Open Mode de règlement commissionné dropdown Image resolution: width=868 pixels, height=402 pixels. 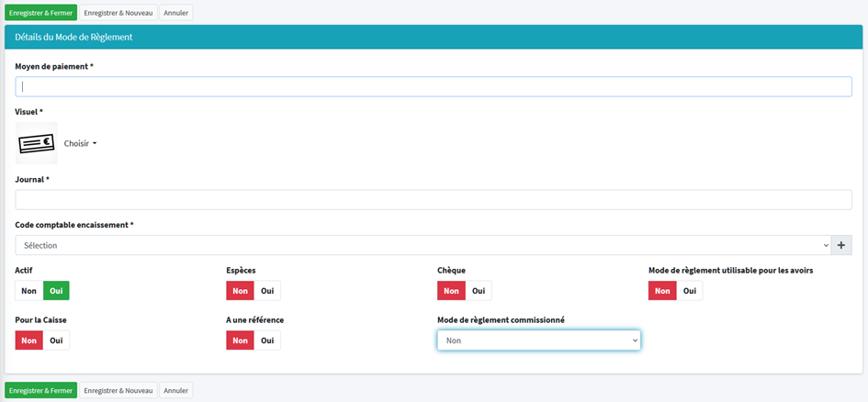538,341
